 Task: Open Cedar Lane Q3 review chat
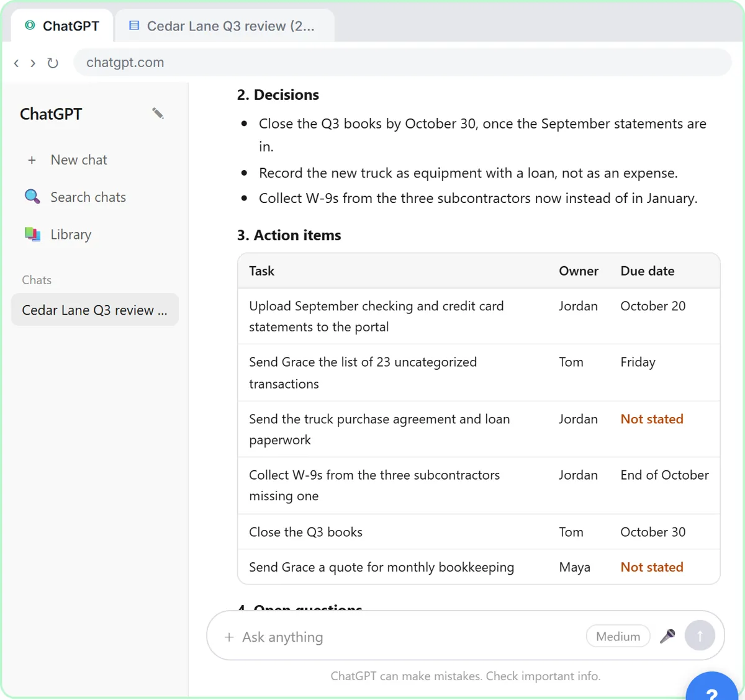(x=94, y=310)
